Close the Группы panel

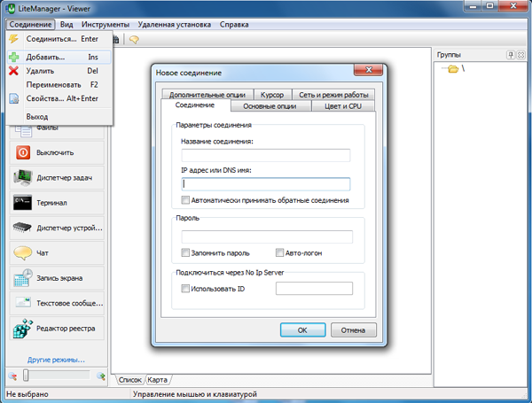[x=520, y=55]
